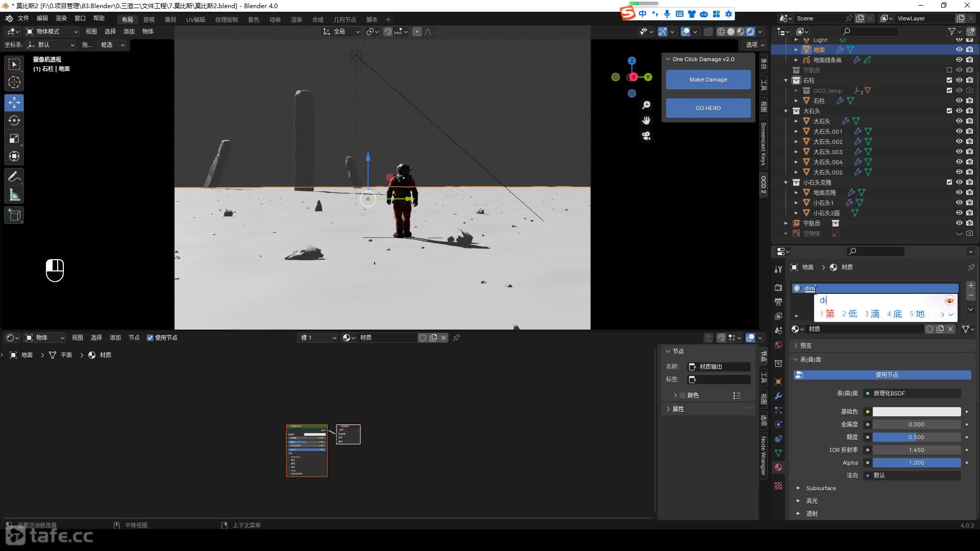Image resolution: width=980 pixels, height=551 pixels.
Task: Select the Annotate tool
Action: (x=14, y=177)
